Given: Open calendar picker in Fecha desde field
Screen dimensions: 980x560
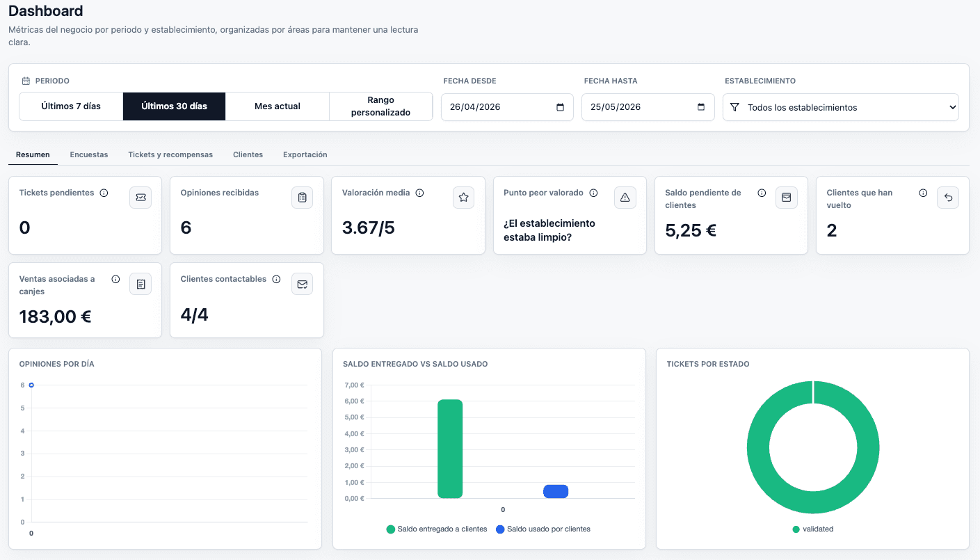Looking at the screenshot, I should point(561,107).
